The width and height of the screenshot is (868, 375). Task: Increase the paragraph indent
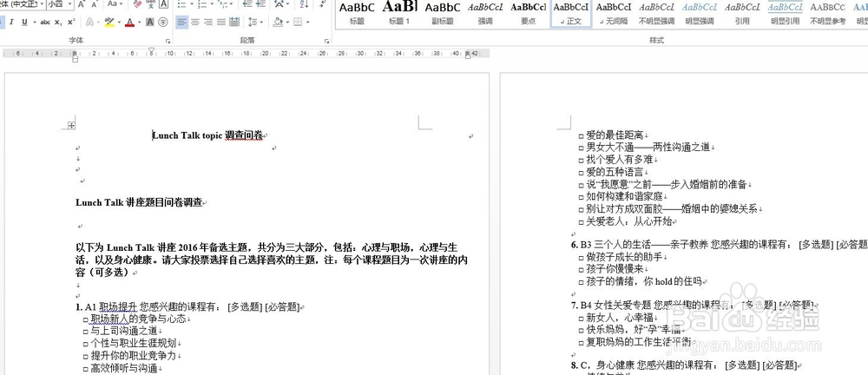pos(260,4)
